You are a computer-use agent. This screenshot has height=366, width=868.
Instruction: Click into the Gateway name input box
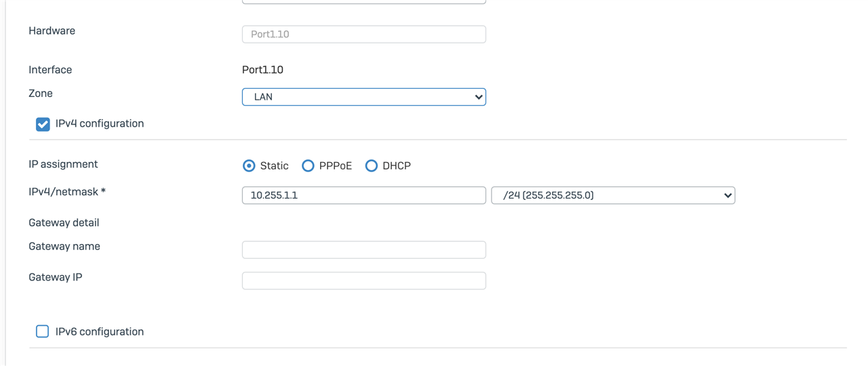click(363, 249)
